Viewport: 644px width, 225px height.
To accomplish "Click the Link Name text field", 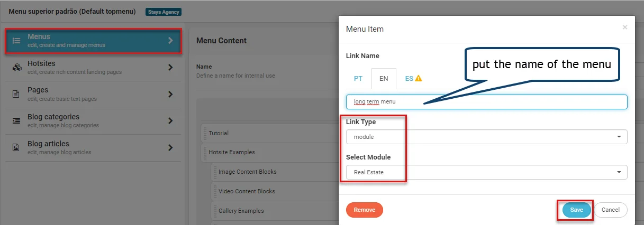I will click(x=486, y=101).
